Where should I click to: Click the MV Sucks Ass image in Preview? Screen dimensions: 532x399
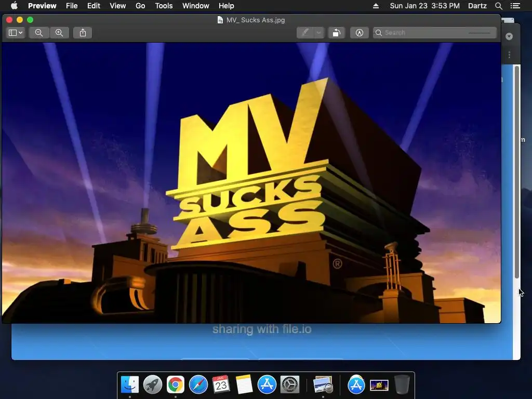pyautogui.click(x=251, y=183)
